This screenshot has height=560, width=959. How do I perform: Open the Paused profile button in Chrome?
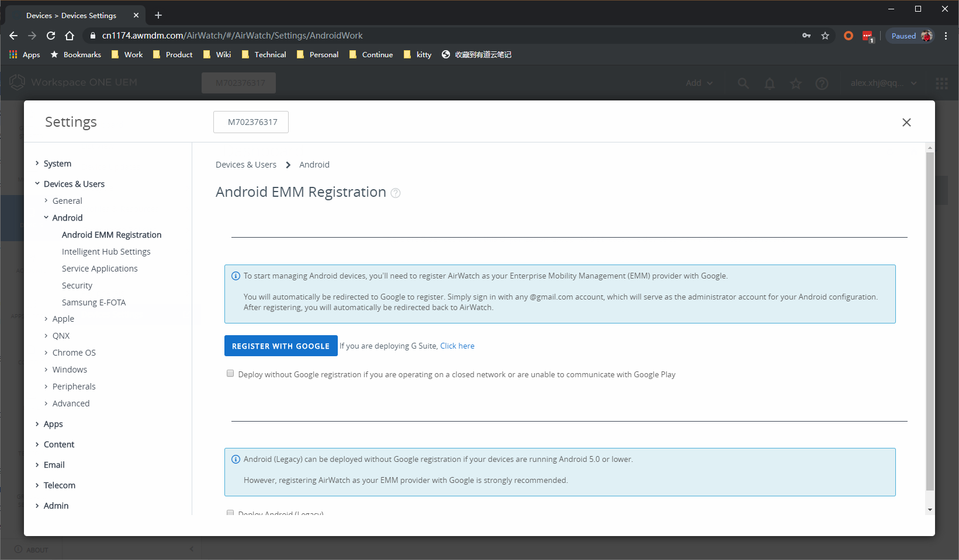[910, 36]
